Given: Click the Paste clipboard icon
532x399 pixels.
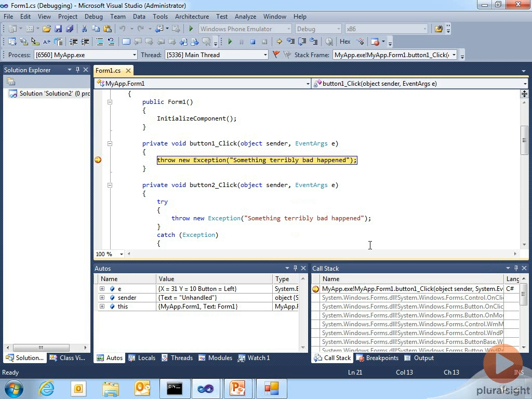Looking at the screenshot, I should (107, 29).
